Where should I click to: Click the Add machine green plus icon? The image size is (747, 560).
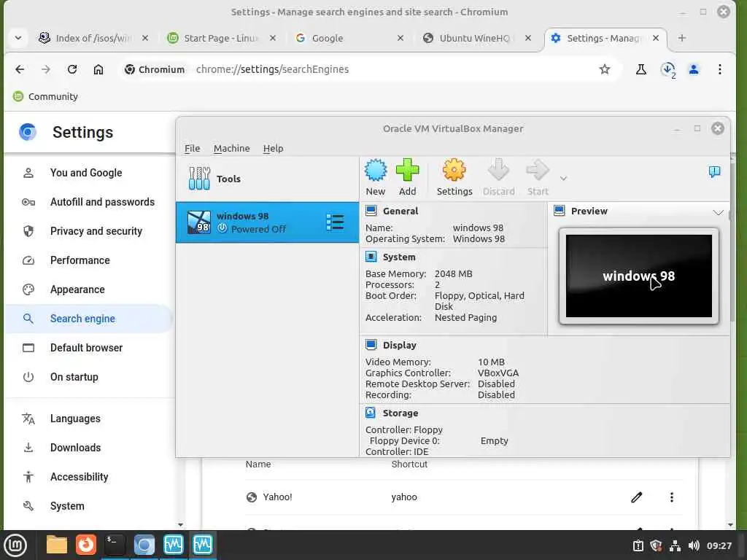tap(407, 171)
